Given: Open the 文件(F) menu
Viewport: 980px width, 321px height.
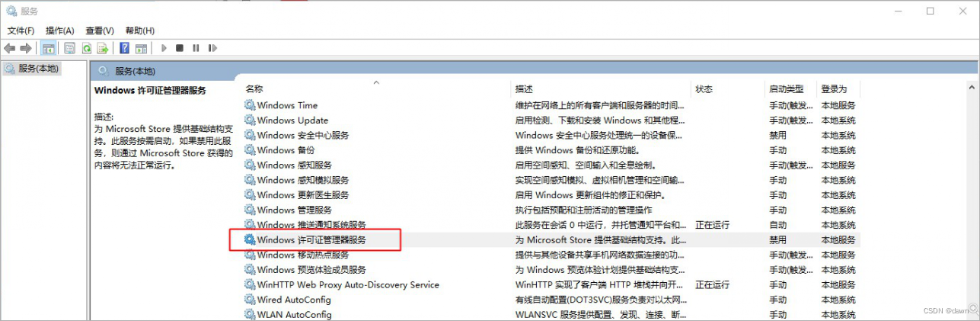Looking at the screenshot, I should coord(21,30).
